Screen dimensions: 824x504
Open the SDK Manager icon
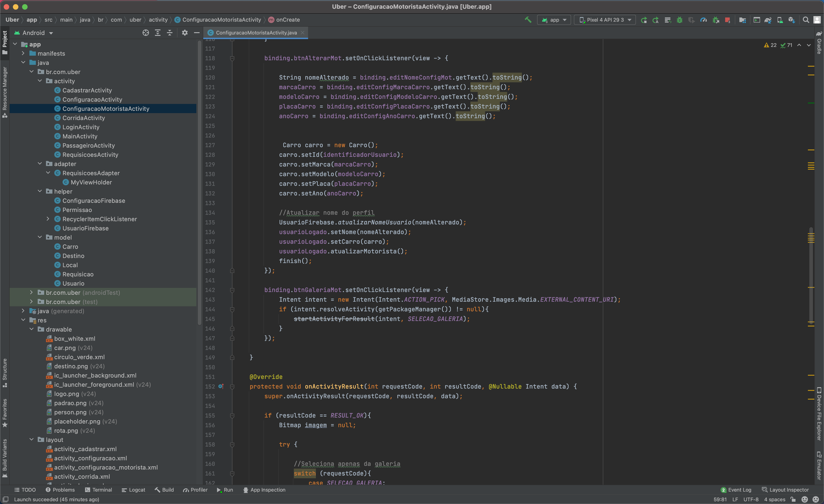792,20
